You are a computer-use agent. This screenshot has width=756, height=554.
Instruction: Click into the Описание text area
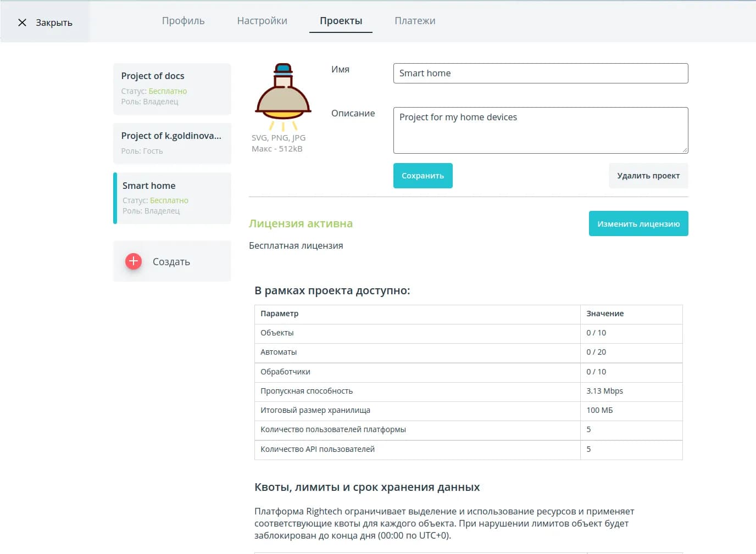540,130
